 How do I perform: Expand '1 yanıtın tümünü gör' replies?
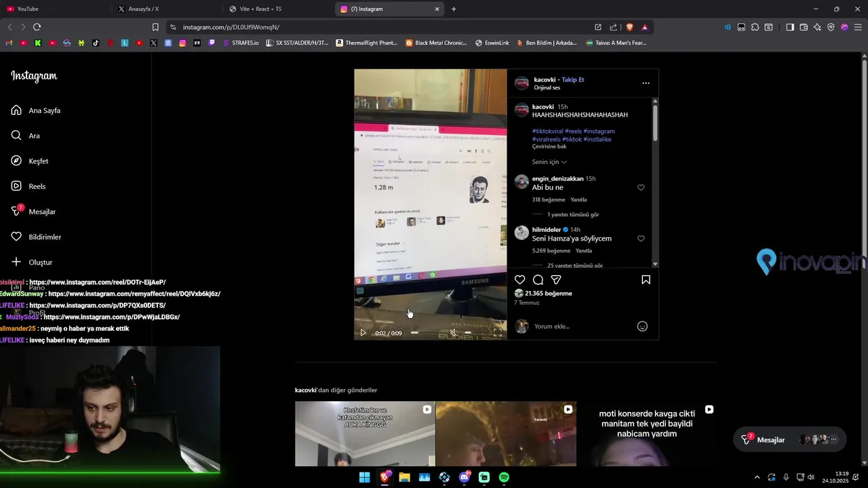(x=573, y=215)
